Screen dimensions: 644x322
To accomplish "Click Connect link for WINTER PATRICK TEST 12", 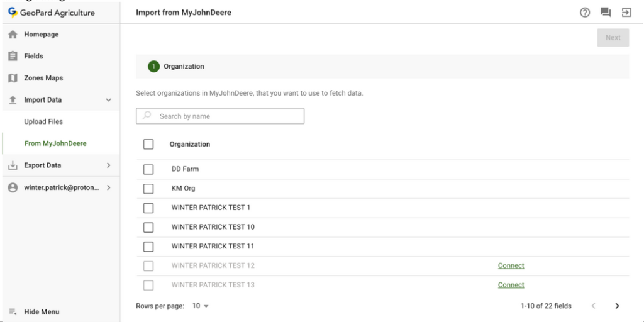I will click(x=511, y=265).
